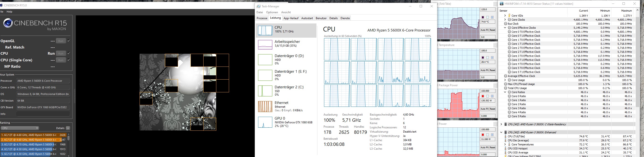The image size is (644, 157).
Task: Select Datenträger 0 (D:) performance entry
Action: point(286,60)
